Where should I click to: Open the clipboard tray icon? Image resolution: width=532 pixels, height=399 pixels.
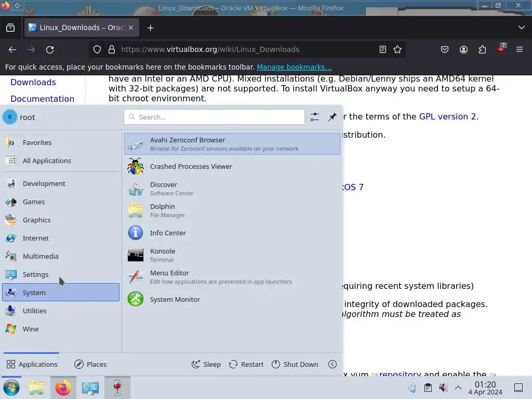point(428,388)
